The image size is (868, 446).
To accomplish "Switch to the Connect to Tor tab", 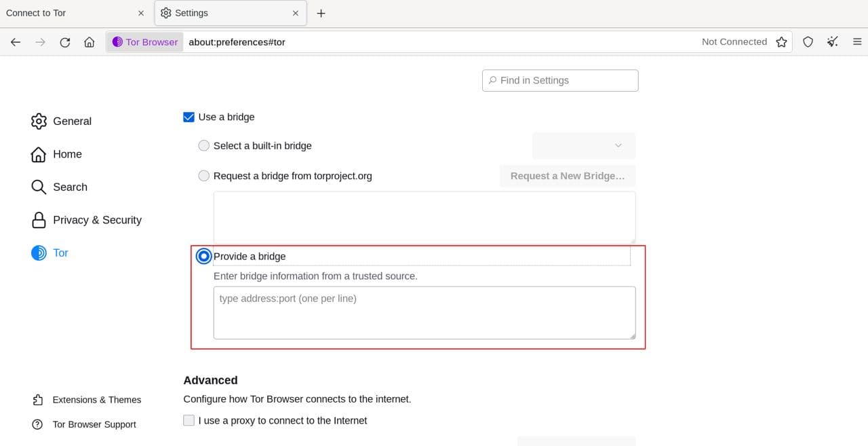I will (68, 14).
